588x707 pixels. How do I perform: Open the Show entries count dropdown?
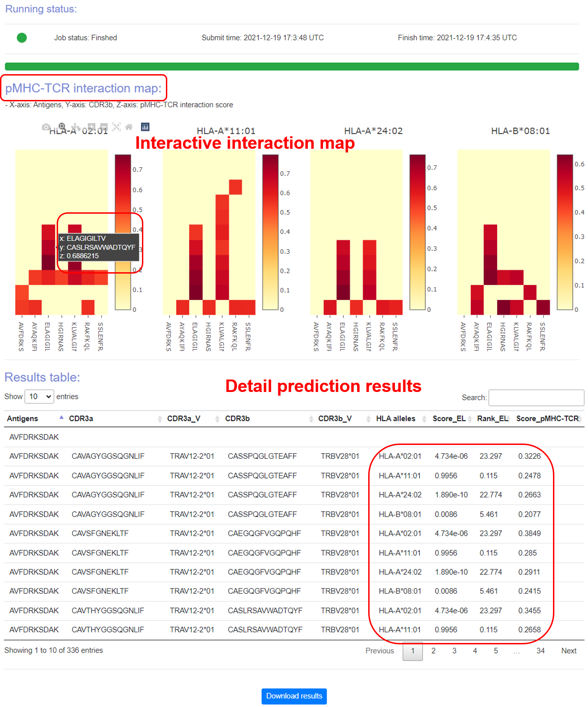point(39,397)
